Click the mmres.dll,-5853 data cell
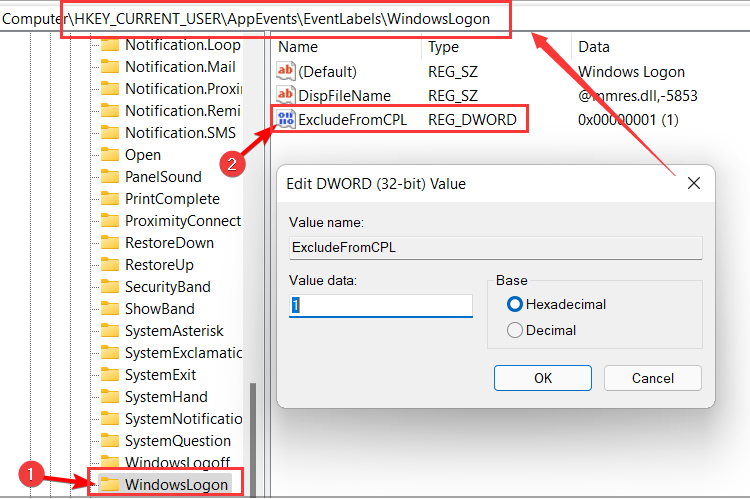The height and width of the screenshot is (499, 750). point(638,96)
